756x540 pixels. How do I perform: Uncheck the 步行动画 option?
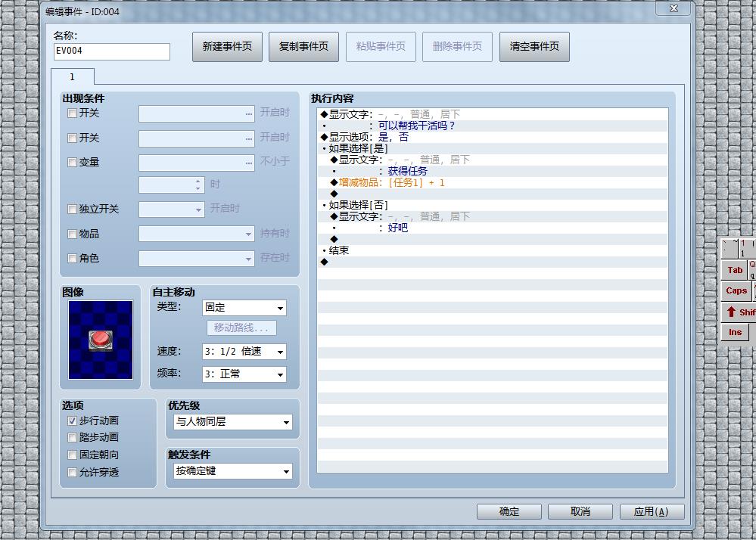[73, 421]
